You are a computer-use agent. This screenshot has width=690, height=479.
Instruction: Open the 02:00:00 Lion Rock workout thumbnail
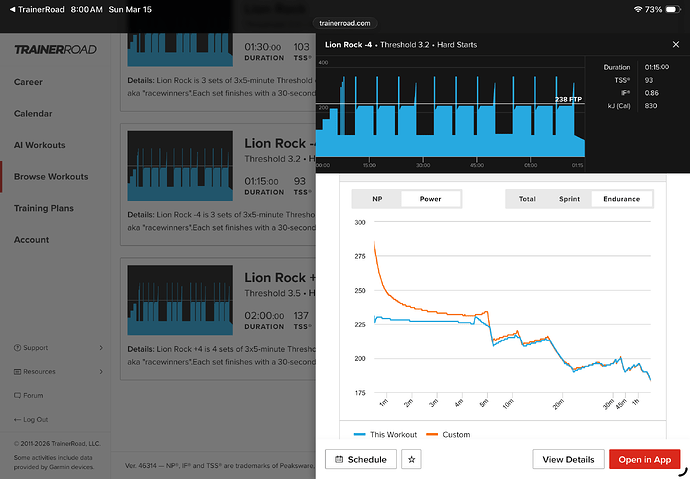(x=180, y=300)
